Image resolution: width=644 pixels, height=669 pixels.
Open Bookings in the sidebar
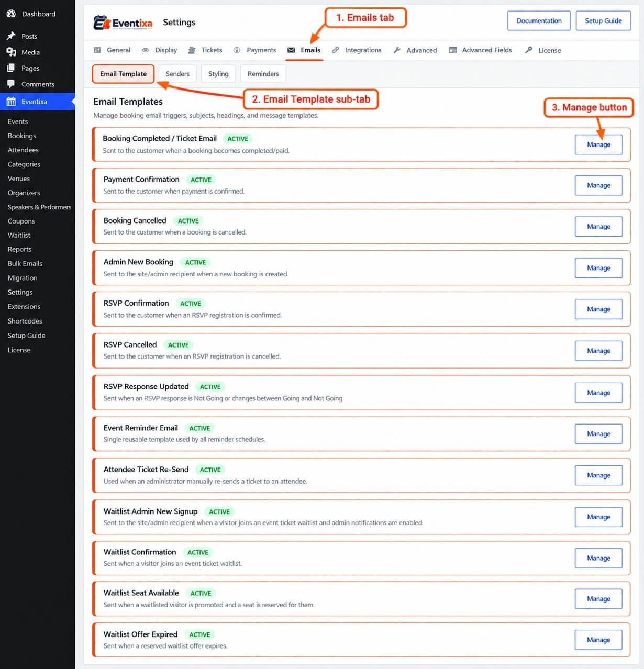[22, 136]
